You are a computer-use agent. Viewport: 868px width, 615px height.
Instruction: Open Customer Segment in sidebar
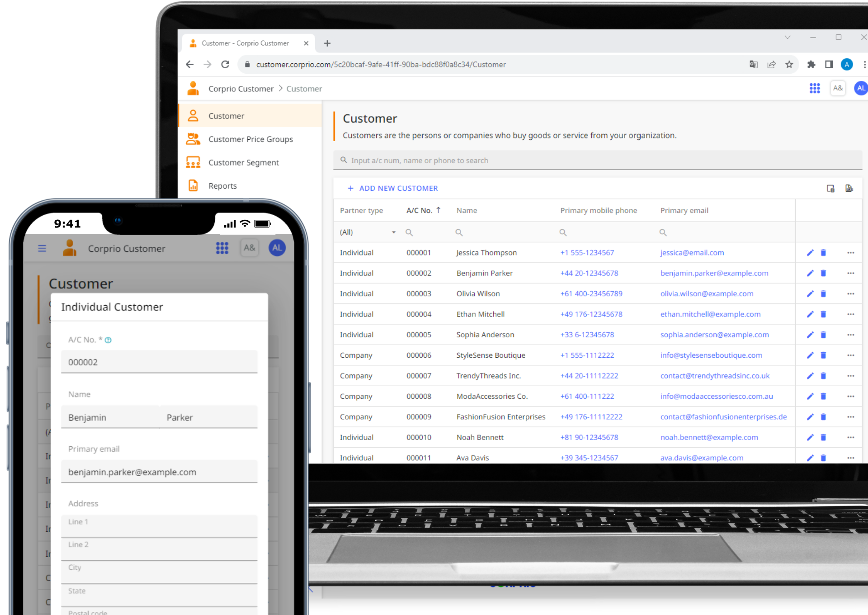(x=250, y=162)
